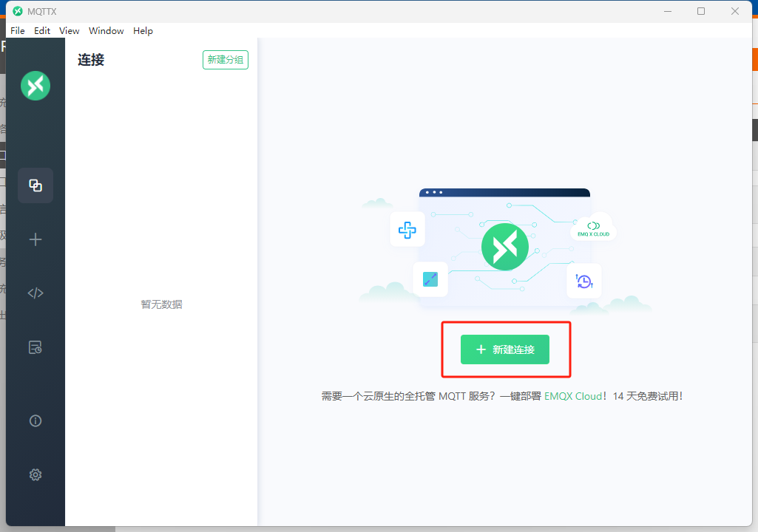
Task: Minimize the MQTTX window
Action: pos(668,11)
